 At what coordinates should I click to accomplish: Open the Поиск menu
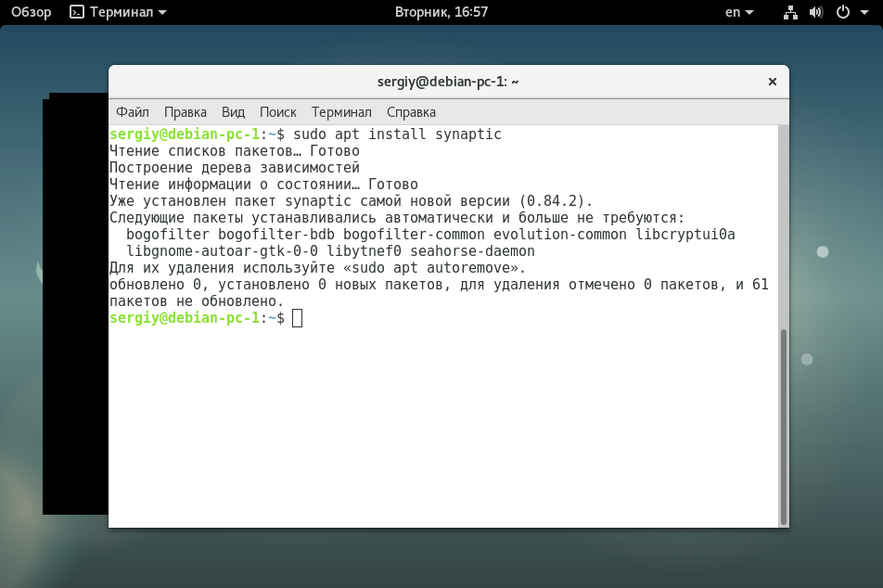click(278, 112)
